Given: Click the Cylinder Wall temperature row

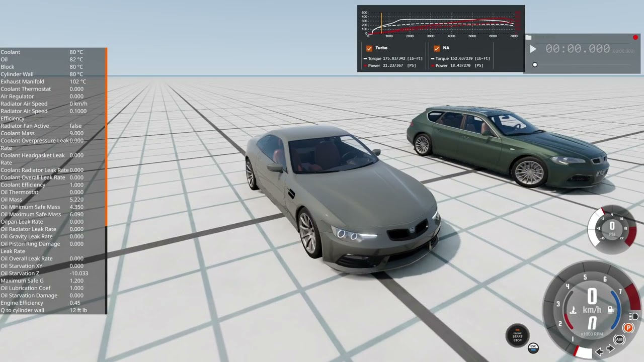Looking at the screenshot, I should click(x=53, y=74).
